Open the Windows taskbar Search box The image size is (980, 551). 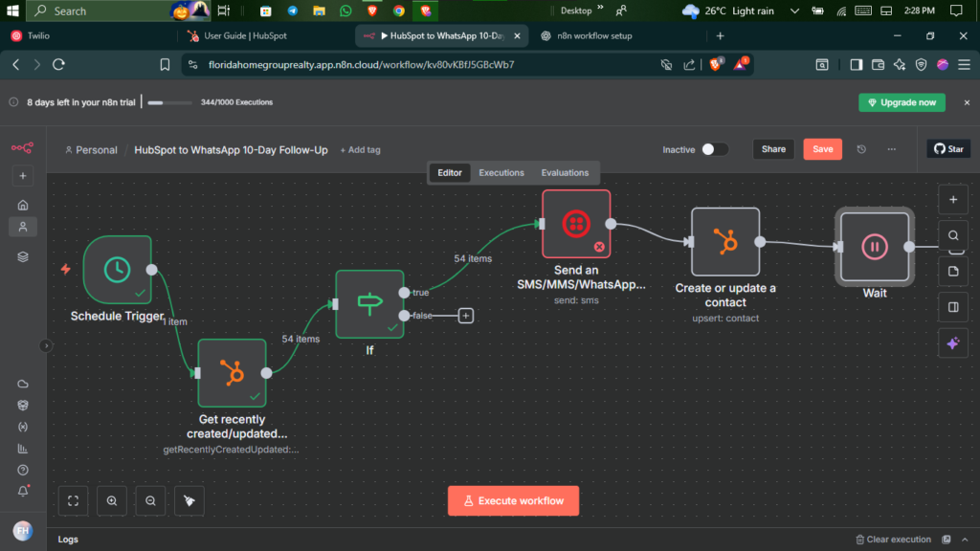pos(100,11)
